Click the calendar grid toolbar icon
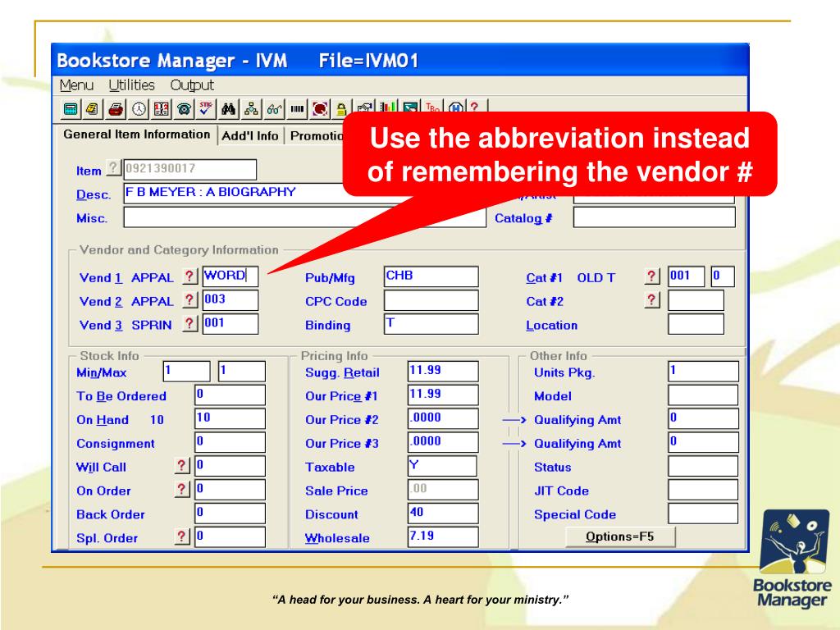The height and width of the screenshot is (630, 840). point(162,109)
